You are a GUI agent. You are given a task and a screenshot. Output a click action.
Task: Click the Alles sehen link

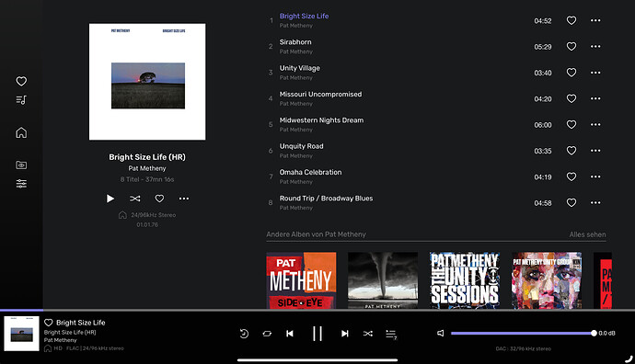588,234
